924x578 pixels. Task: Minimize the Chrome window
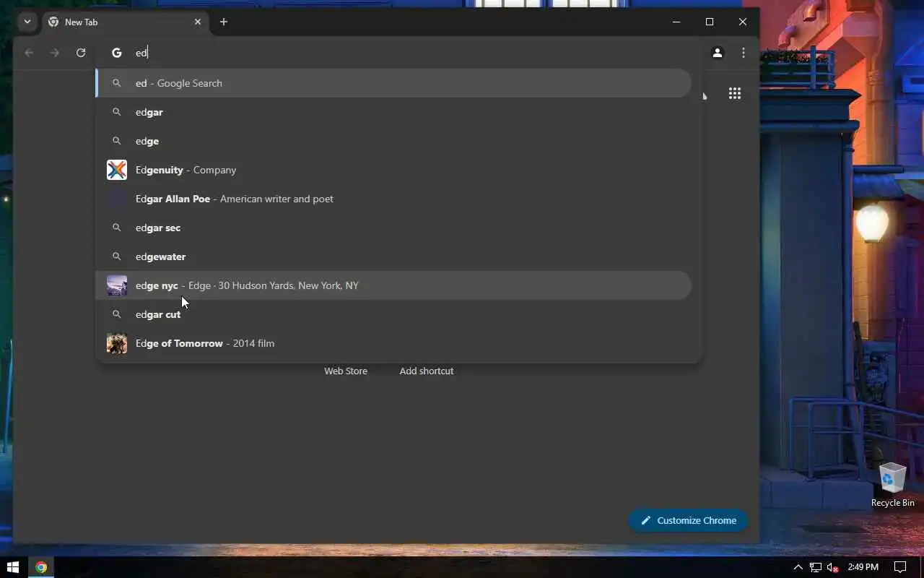676,22
